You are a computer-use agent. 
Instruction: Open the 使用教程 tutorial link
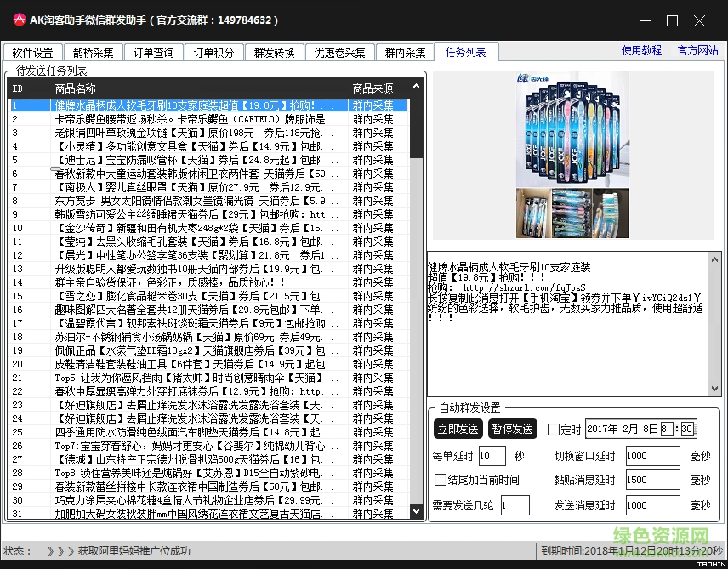point(642,51)
